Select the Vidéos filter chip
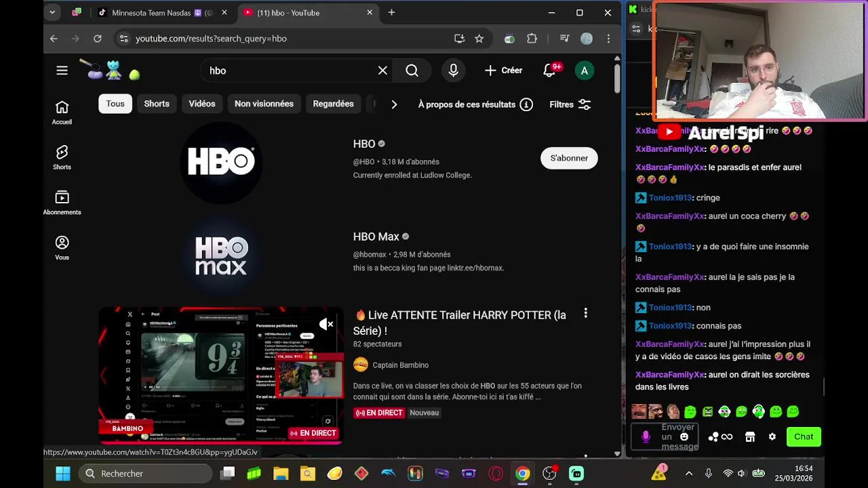The image size is (868, 488). (202, 104)
